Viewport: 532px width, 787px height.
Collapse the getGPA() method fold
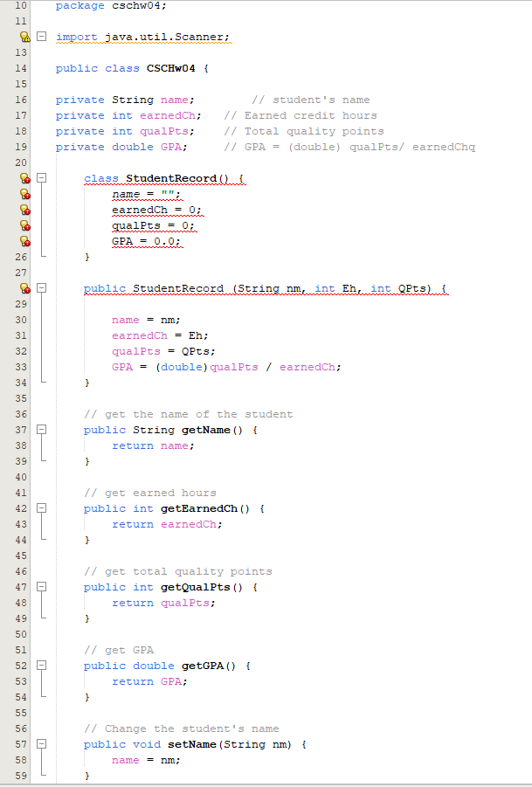pos(42,666)
